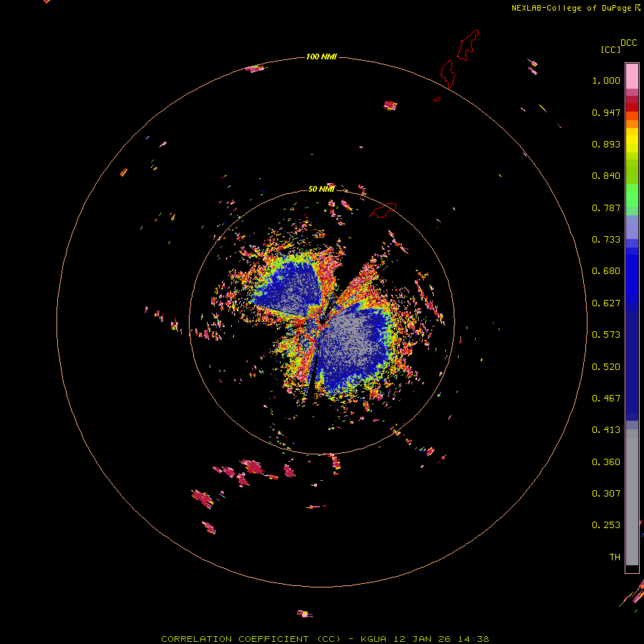Click the 0.253 color scale value
Image resolution: width=644 pixels, height=644 pixels.
click(606, 525)
